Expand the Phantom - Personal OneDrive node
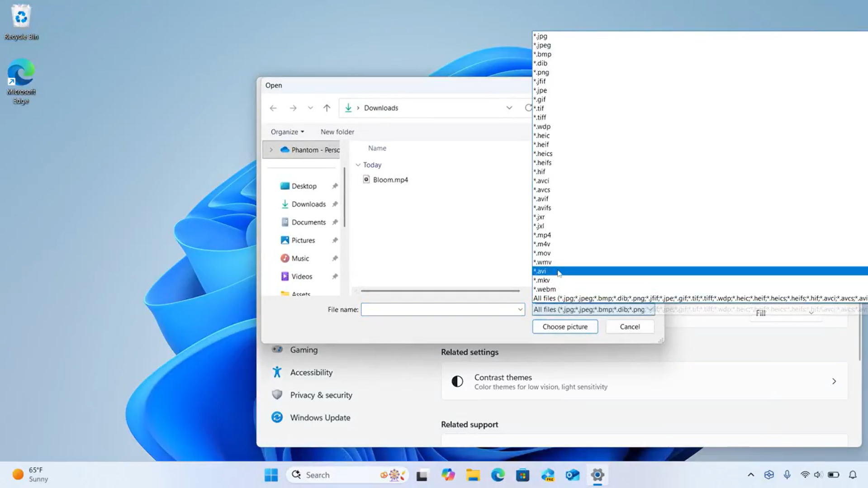The height and width of the screenshot is (488, 868). point(271,150)
